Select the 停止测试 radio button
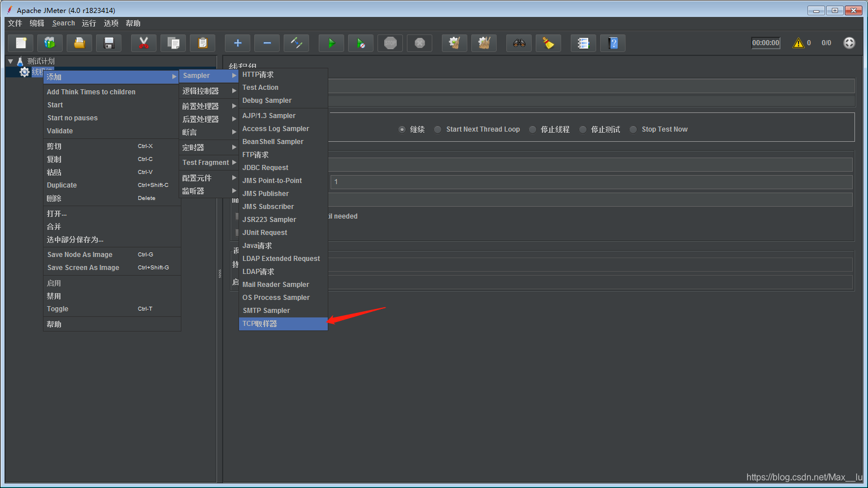868x488 pixels. [583, 129]
